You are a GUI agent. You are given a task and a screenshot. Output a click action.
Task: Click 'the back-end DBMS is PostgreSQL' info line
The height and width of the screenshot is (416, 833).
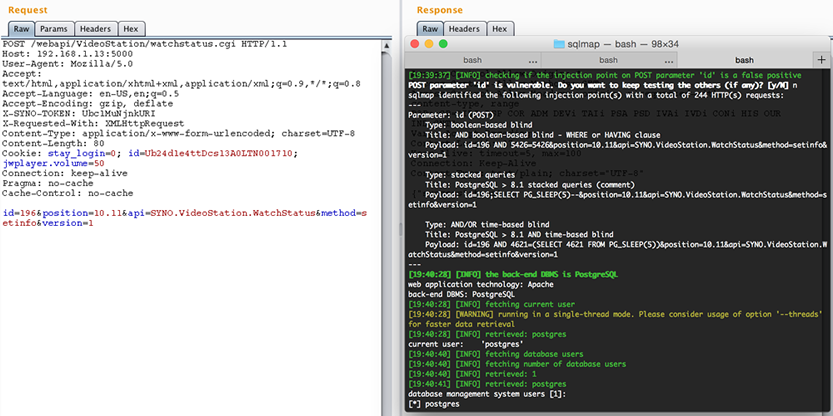point(513,275)
